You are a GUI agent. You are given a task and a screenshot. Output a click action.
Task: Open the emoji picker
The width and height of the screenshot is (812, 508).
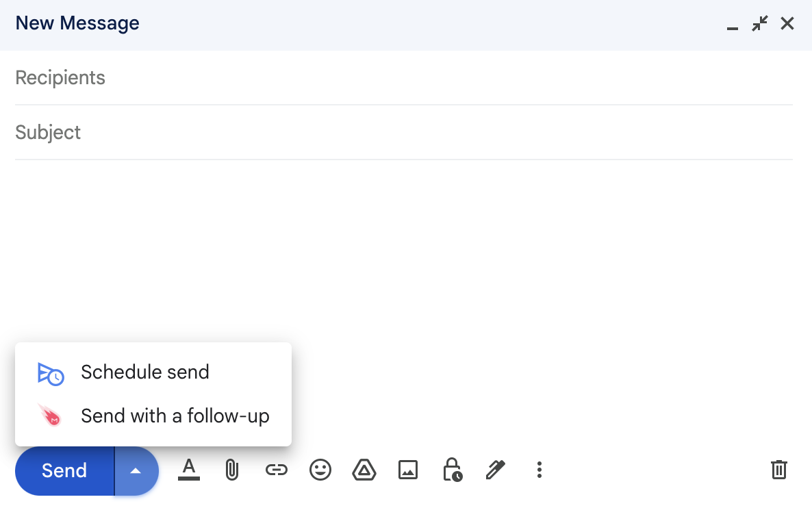pos(320,470)
